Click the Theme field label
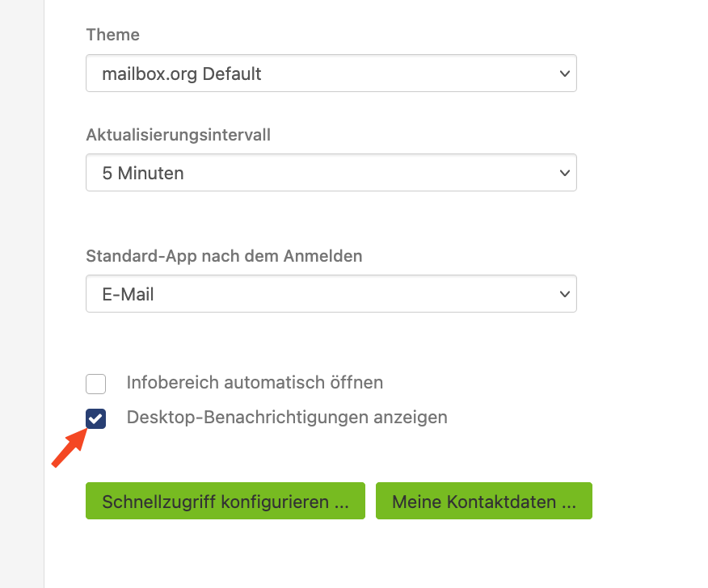Viewport: 708px width, 588px height. tap(113, 34)
